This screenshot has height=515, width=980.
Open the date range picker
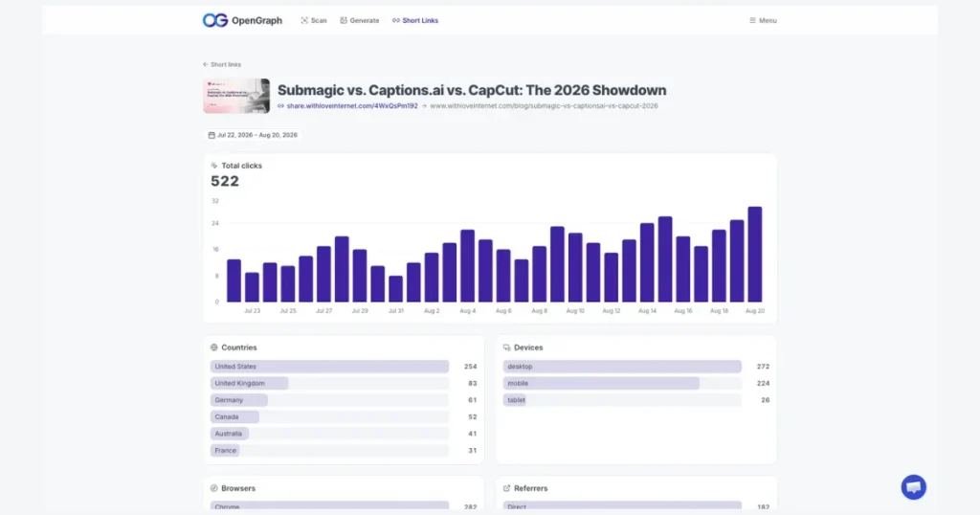pos(253,135)
